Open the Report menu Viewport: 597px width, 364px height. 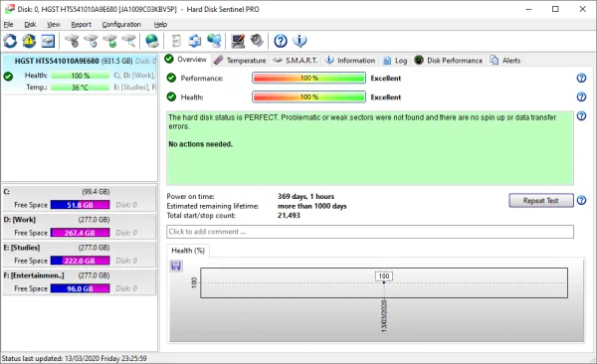82,25
